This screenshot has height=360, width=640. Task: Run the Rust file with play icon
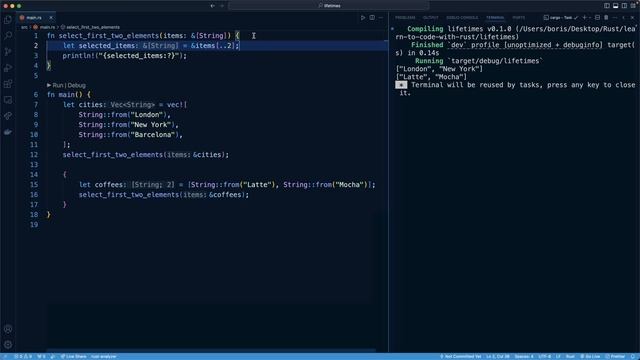(x=362, y=18)
